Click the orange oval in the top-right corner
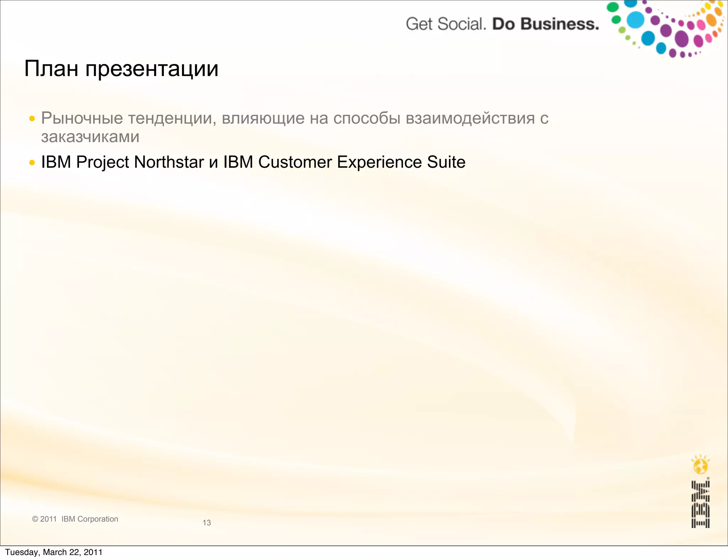 coord(711,20)
